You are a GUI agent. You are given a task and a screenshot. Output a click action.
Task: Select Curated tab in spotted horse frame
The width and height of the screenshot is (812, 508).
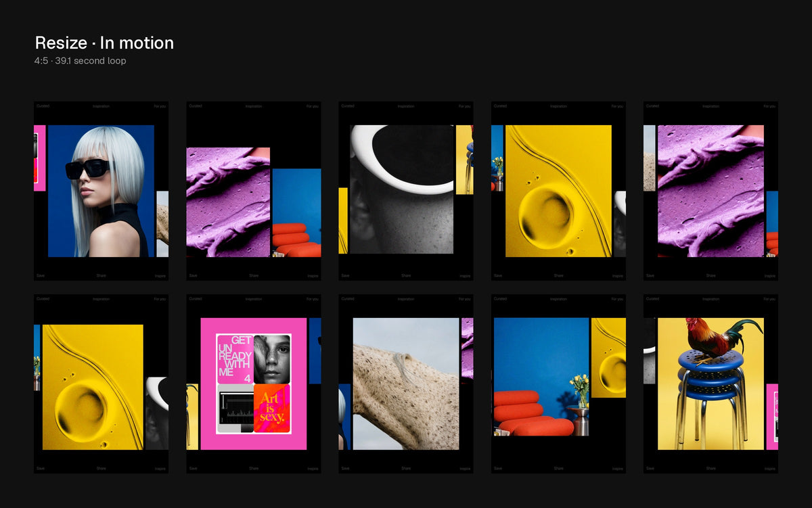(347, 299)
